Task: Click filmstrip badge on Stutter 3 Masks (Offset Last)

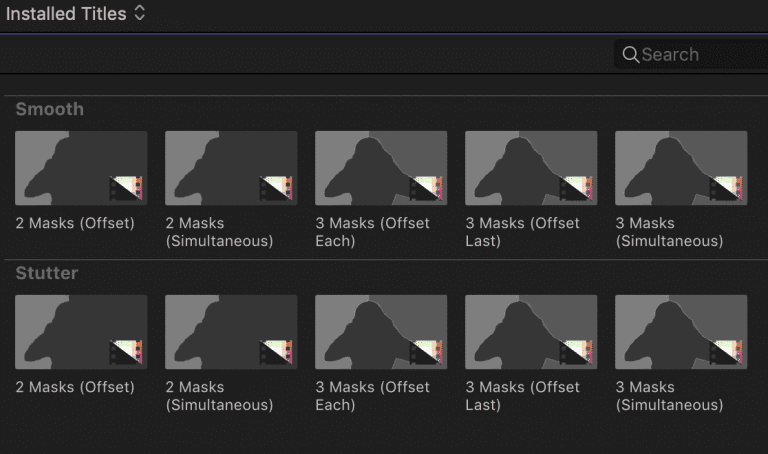Action: click(576, 353)
